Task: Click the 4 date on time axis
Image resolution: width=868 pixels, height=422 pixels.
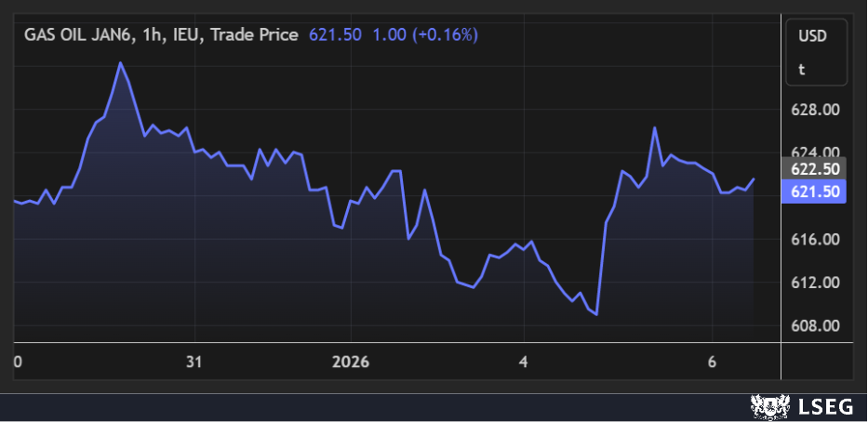Action: tap(524, 362)
